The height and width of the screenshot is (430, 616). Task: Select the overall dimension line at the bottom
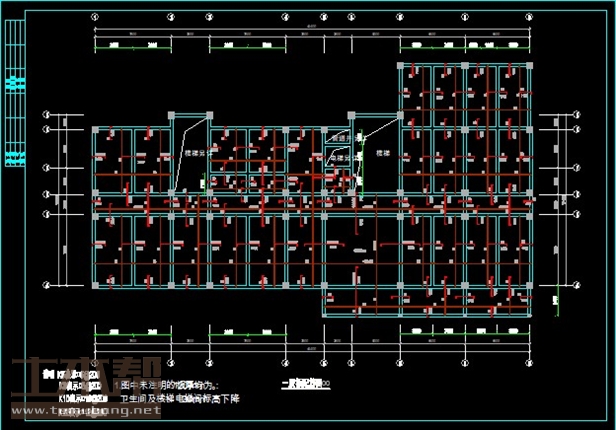(311, 349)
